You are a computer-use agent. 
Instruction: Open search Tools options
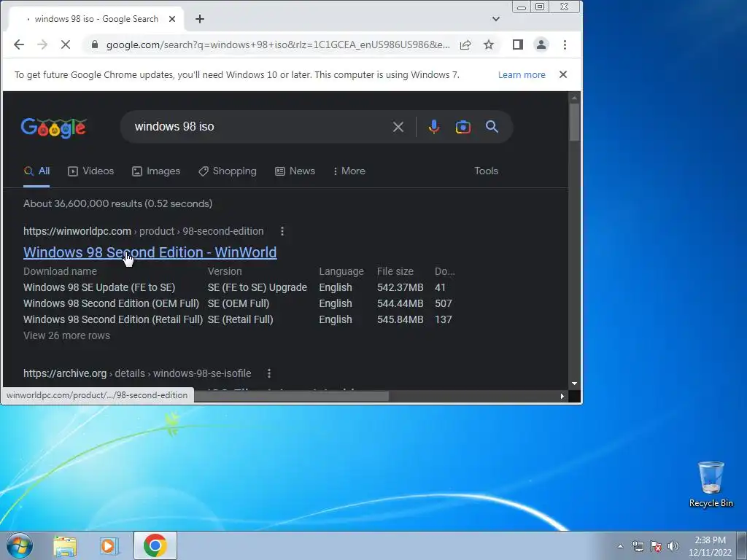486,171
